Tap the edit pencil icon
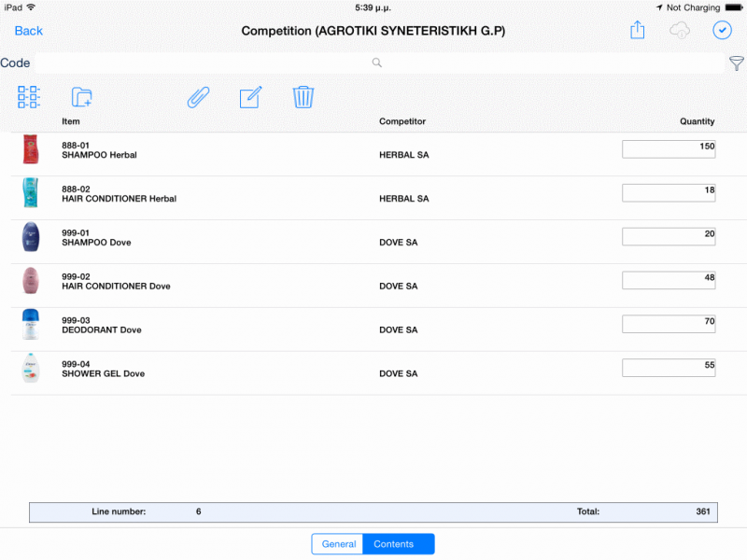The height and width of the screenshot is (560, 747). click(x=250, y=97)
